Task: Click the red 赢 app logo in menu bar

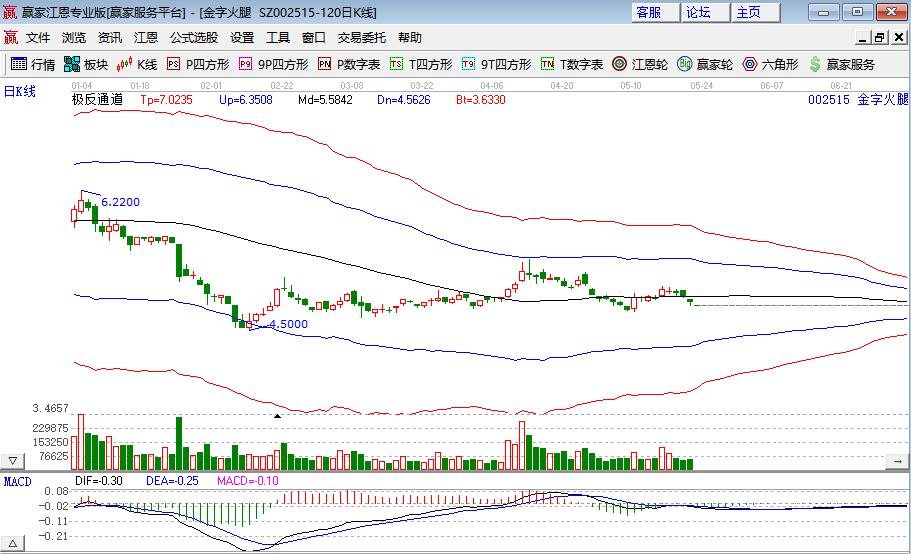Action: click(x=10, y=38)
